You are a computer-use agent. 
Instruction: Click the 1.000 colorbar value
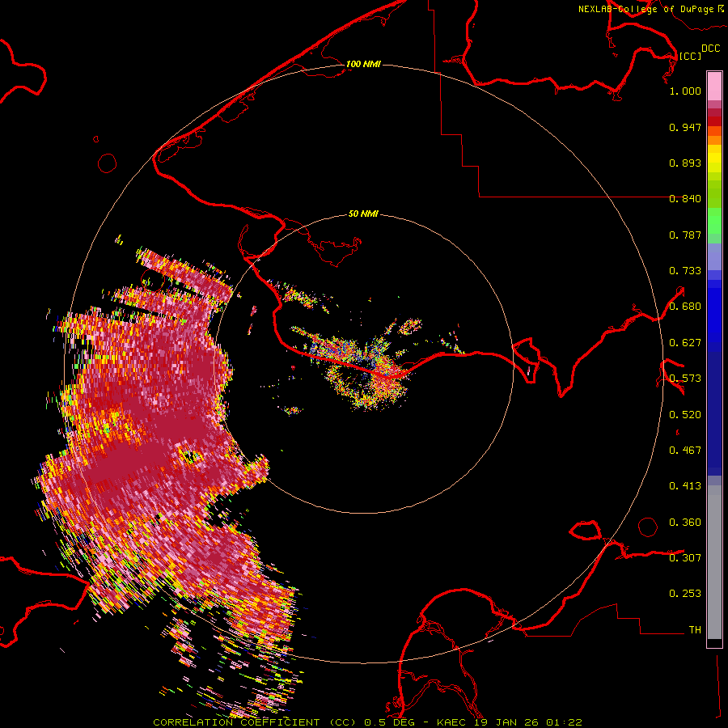click(x=685, y=91)
